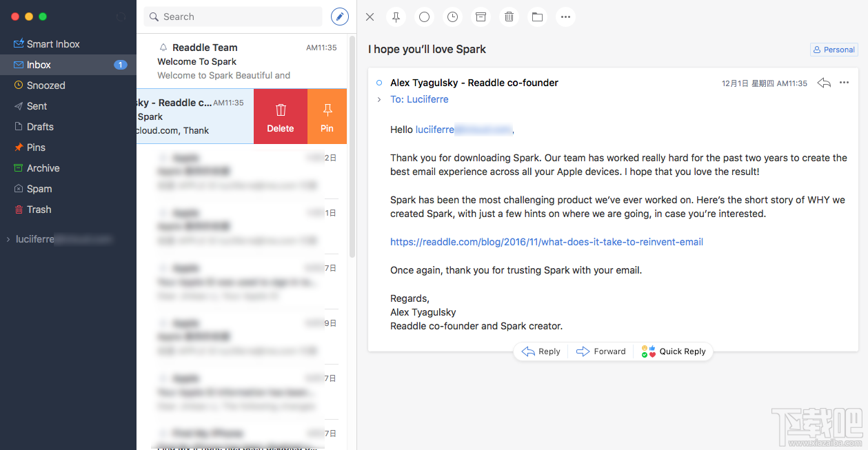Open Welcome To Spark email from Readdle Team
The width and height of the screenshot is (868, 450).
[x=241, y=61]
